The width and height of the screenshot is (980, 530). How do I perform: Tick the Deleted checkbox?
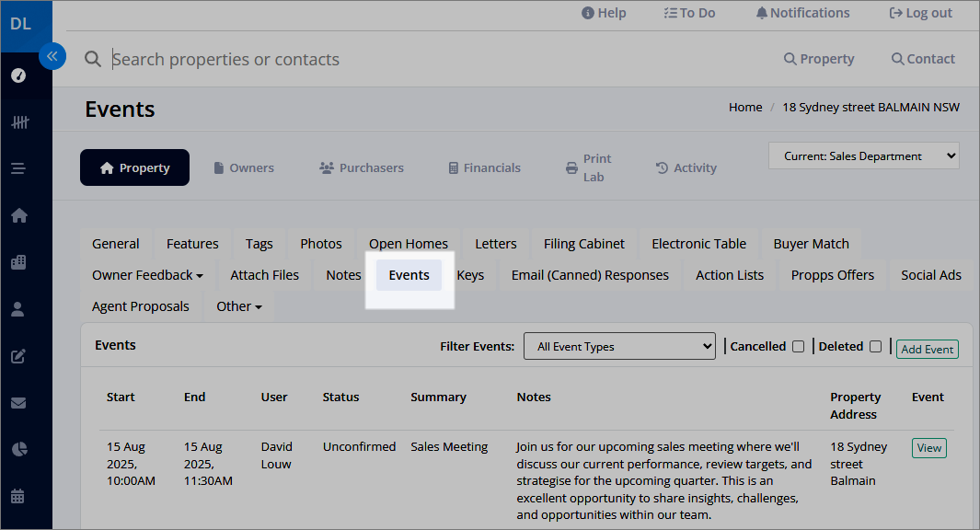click(x=876, y=346)
